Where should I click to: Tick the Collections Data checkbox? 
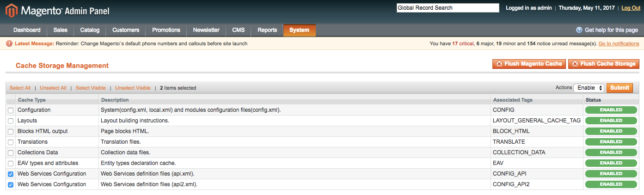(x=11, y=153)
